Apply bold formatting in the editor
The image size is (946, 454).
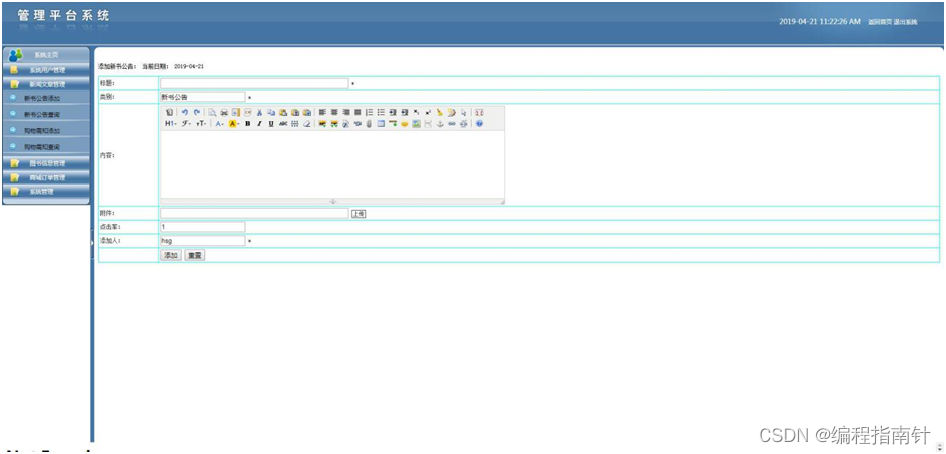click(x=248, y=124)
